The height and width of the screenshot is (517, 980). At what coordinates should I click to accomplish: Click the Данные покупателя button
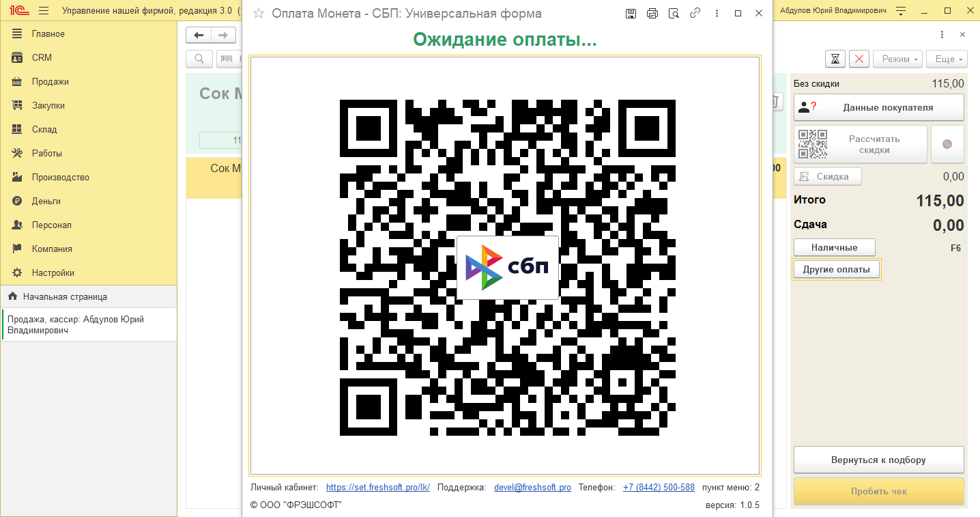click(879, 107)
